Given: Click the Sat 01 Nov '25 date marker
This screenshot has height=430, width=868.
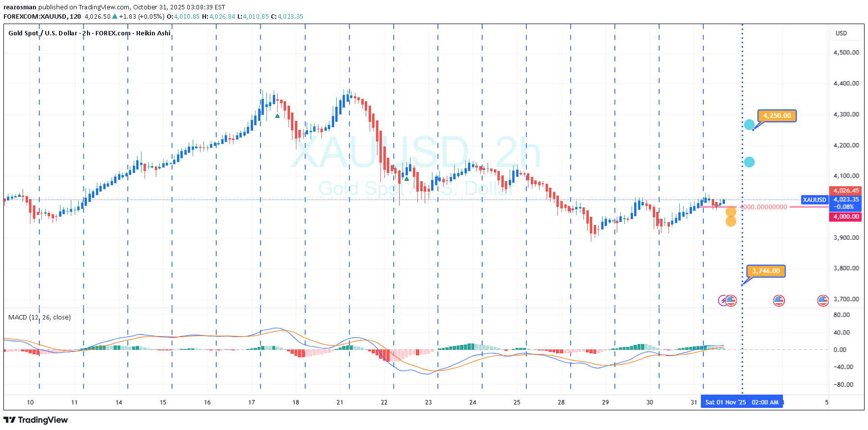Looking at the screenshot, I should point(725,402).
